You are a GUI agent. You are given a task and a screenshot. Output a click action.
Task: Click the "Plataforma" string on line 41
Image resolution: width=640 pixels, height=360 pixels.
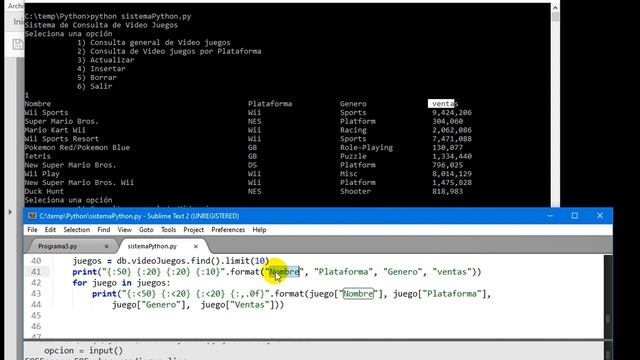click(343, 272)
